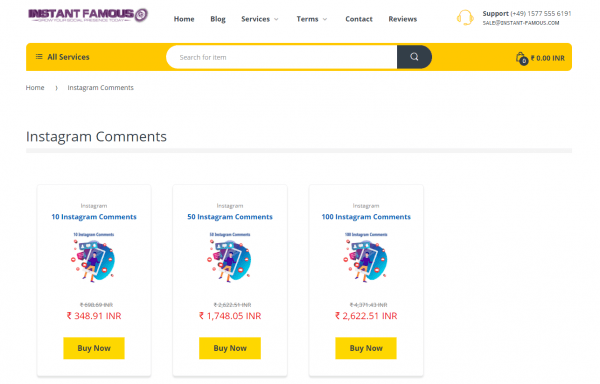Open the Contact page

[359, 19]
